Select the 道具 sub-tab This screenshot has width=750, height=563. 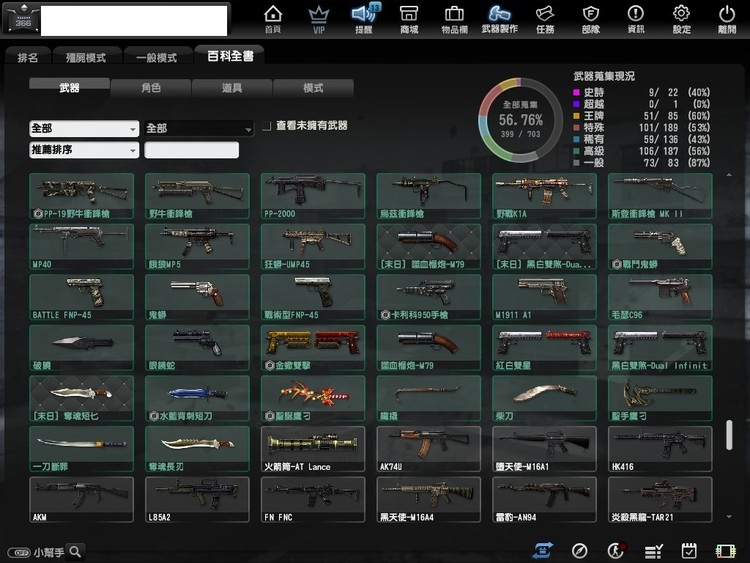click(232, 88)
